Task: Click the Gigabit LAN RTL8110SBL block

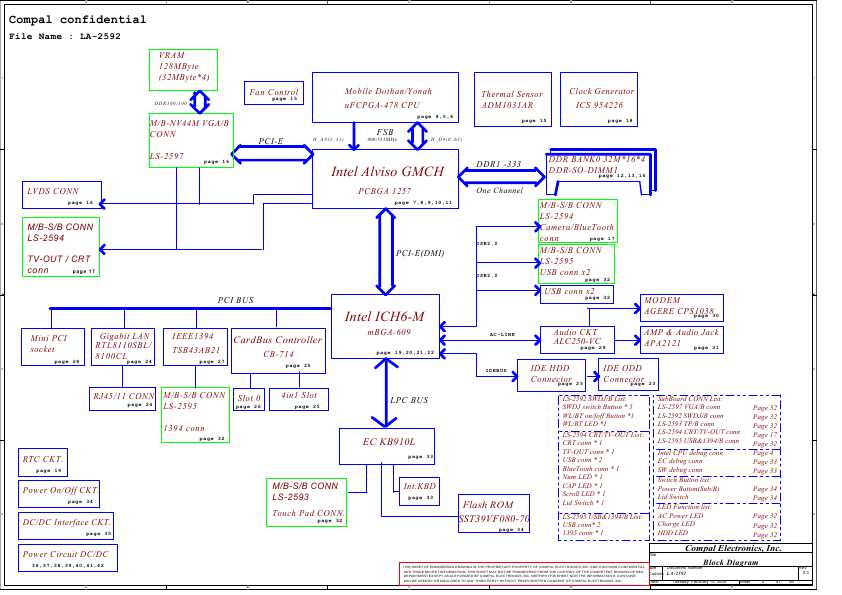Action: 123,347
